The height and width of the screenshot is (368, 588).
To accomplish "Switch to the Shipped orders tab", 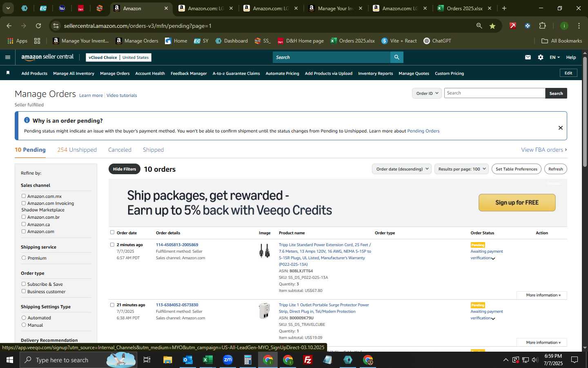I will pyautogui.click(x=153, y=150).
